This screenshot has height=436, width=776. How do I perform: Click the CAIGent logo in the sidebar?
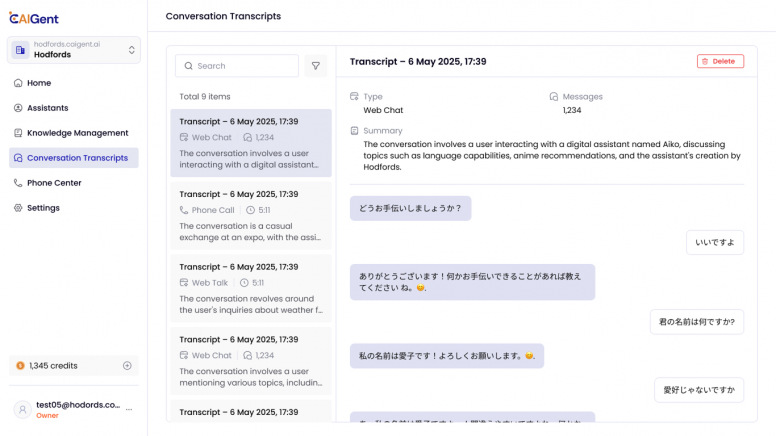pyautogui.click(x=36, y=17)
